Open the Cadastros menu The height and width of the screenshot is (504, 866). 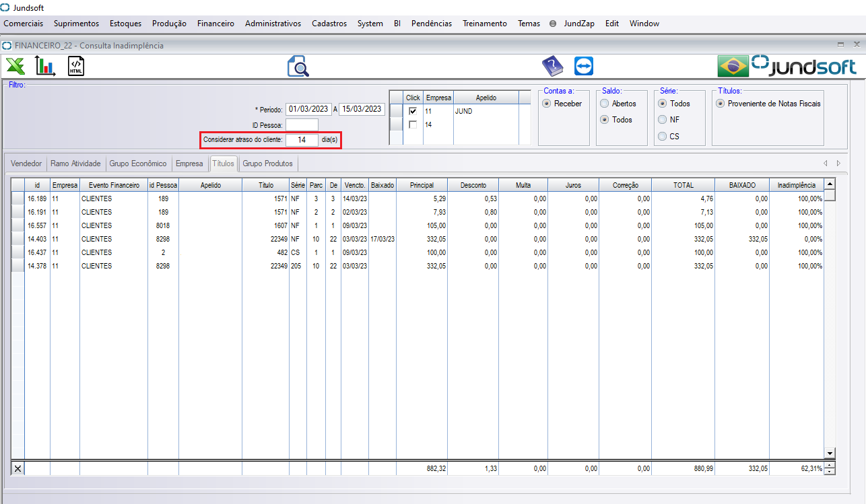329,24
